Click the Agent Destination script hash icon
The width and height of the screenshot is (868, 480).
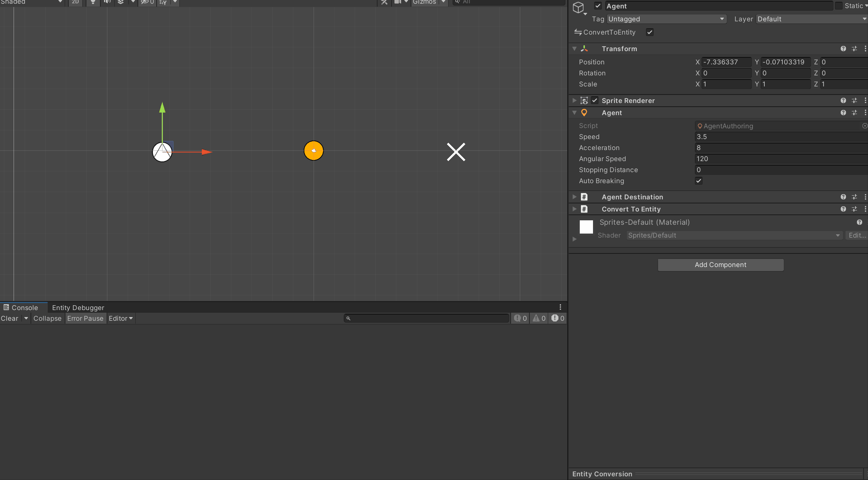click(584, 197)
